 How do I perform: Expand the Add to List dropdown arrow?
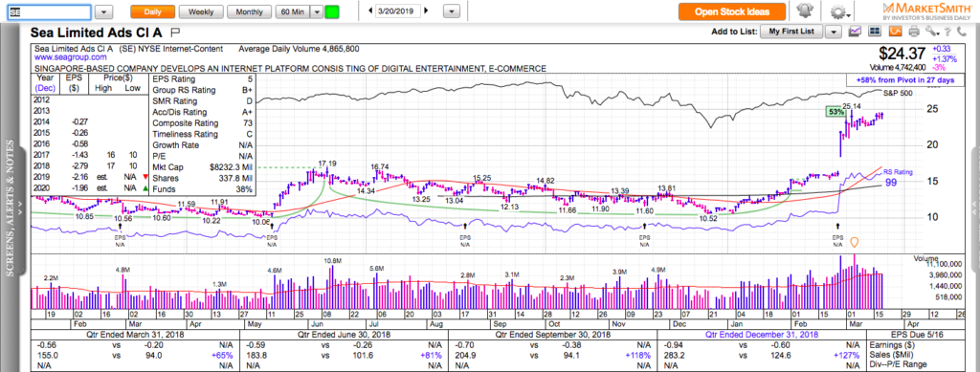(x=834, y=31)
